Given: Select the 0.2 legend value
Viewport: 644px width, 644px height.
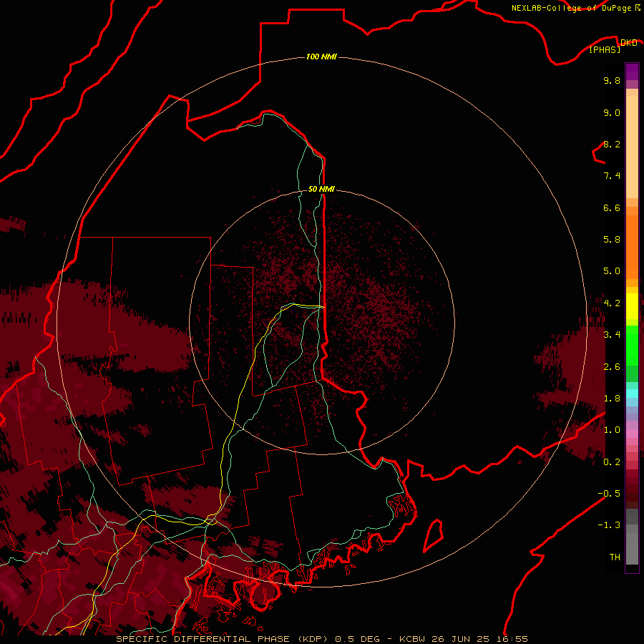Looking at the screenshot, I should 612,462.
